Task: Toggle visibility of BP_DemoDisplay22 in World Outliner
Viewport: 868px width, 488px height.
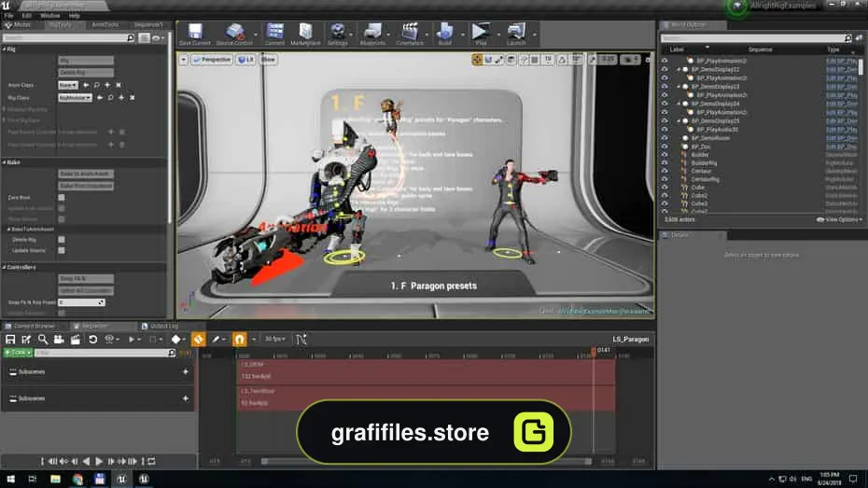Action: coord(665,70)
